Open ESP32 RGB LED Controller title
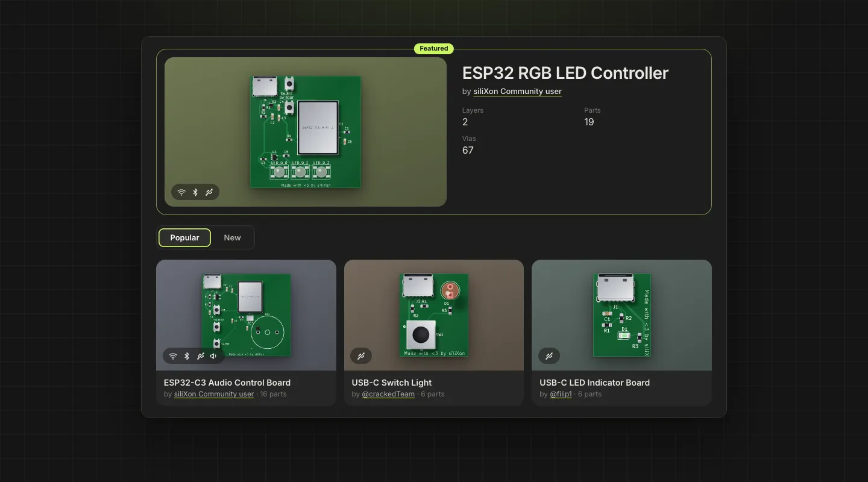This screenshot has height=482, width=868. click(x=565, y=73)
